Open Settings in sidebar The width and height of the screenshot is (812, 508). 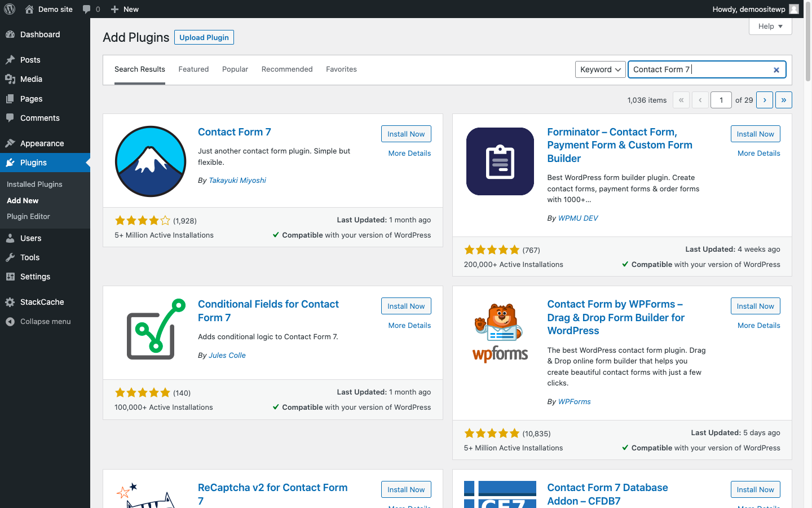45,277
